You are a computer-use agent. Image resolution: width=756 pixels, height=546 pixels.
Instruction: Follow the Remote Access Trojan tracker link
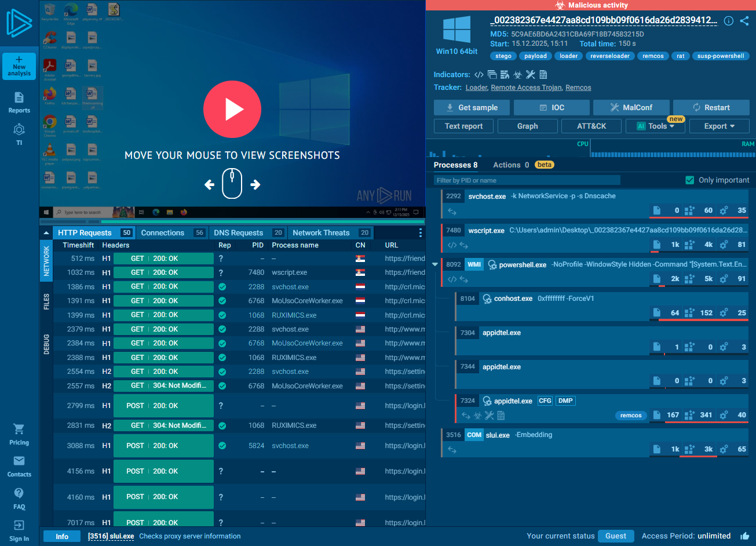coord(526,88)
